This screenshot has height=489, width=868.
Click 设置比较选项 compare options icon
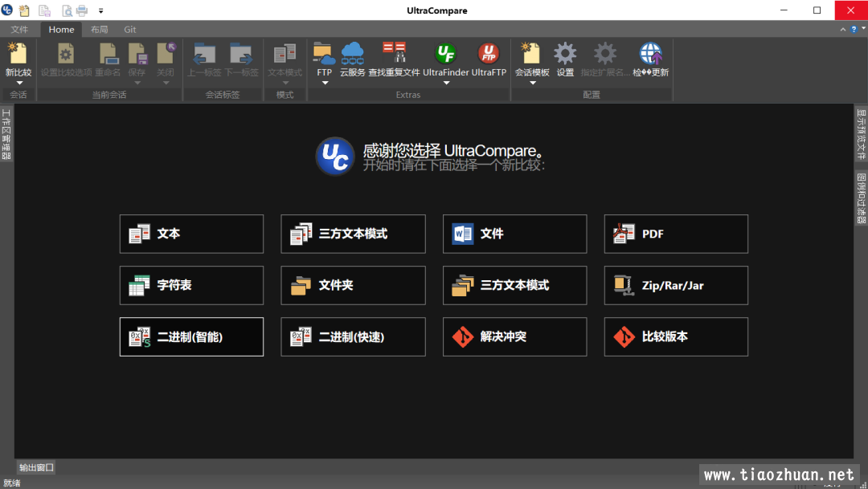(66, 55)
